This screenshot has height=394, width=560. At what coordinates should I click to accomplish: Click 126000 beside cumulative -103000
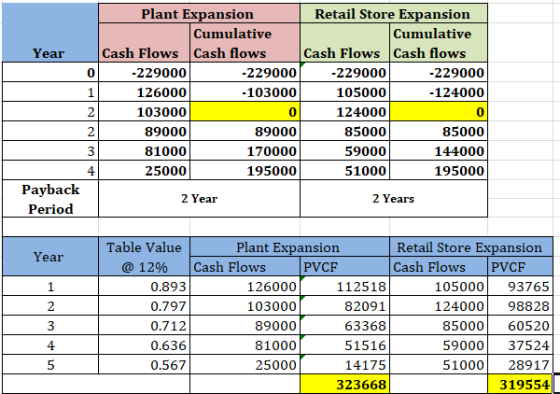click(x=144, y=92)
